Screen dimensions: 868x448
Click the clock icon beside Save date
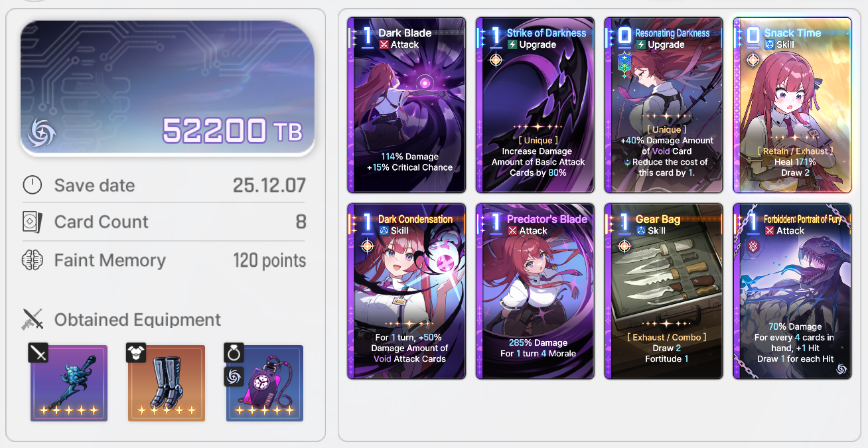tap(33, 185)
